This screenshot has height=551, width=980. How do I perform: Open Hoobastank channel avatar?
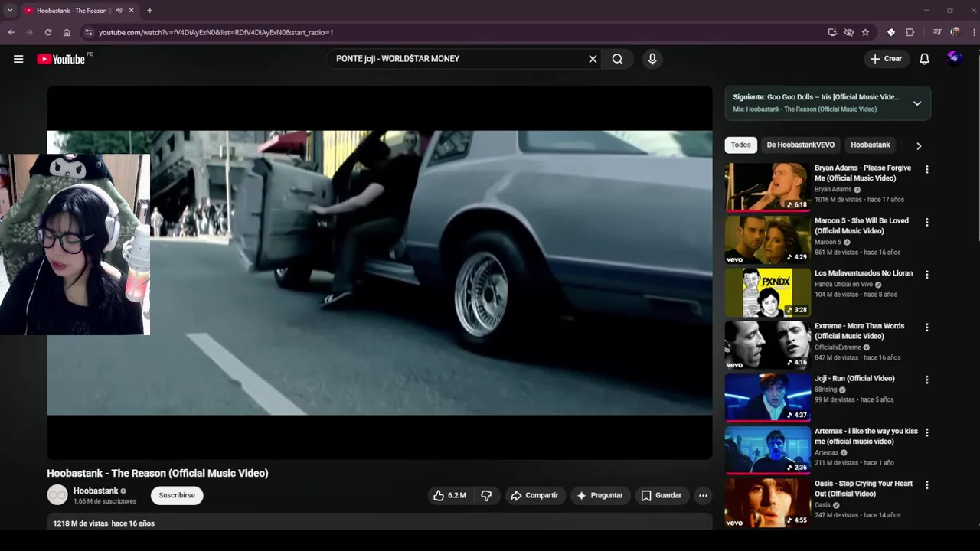pos(57,495)
